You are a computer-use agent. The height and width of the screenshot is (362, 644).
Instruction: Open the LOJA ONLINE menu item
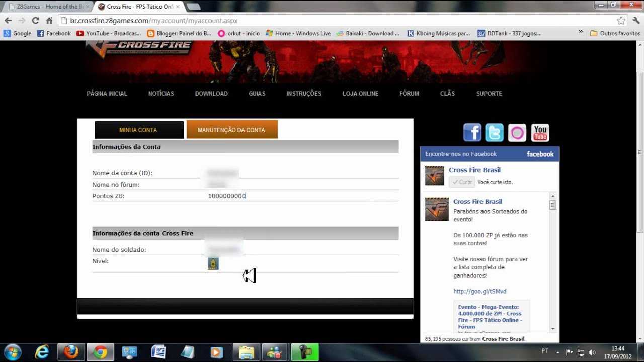360,94
